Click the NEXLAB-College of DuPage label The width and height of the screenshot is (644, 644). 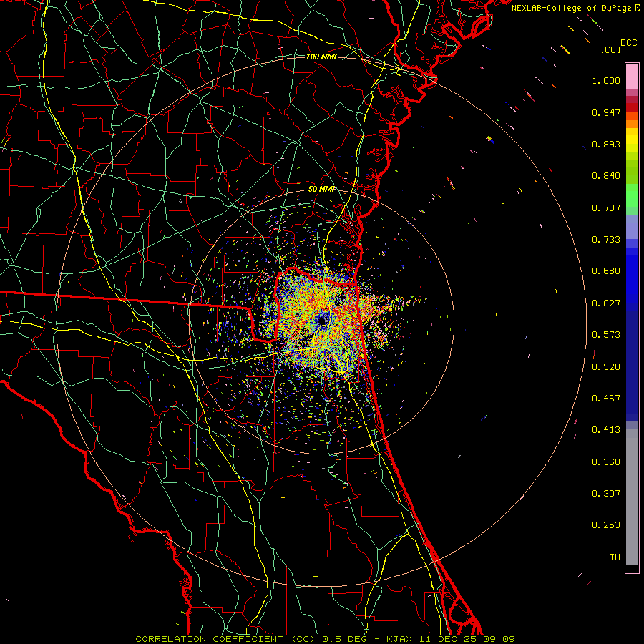click(x=575, y=8)
